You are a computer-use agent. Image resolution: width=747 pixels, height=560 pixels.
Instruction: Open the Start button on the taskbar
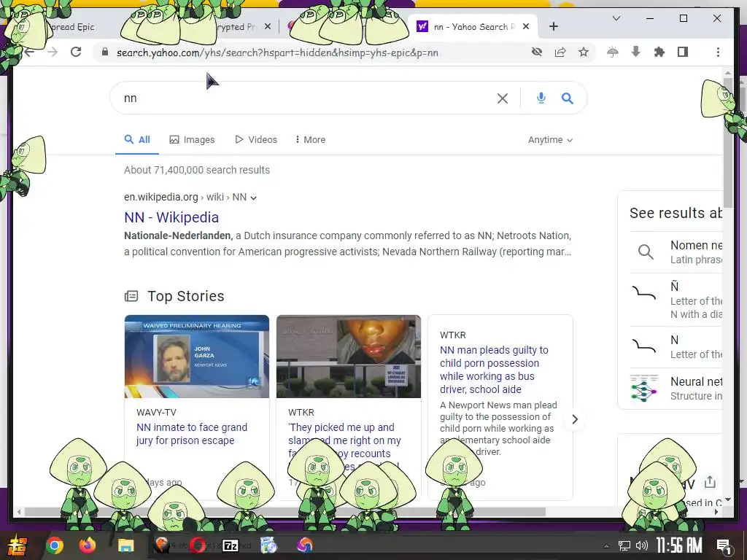17,545
